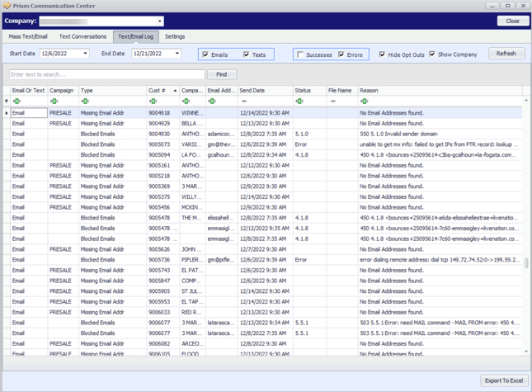Viewport: 532px width, 392px height.
Task: Click the Send Date column filter operator
Action: pyautogui.click(x=244, y=102)
